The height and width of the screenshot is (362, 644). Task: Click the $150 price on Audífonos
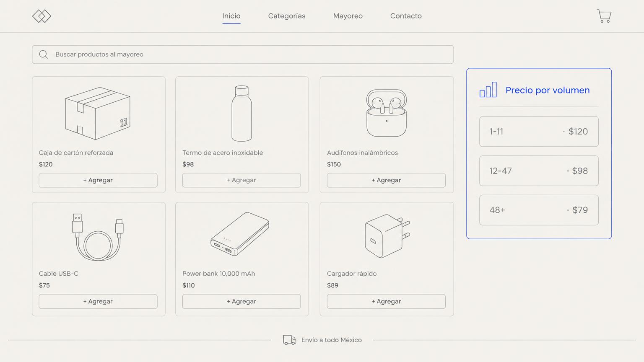pos(334,164)
